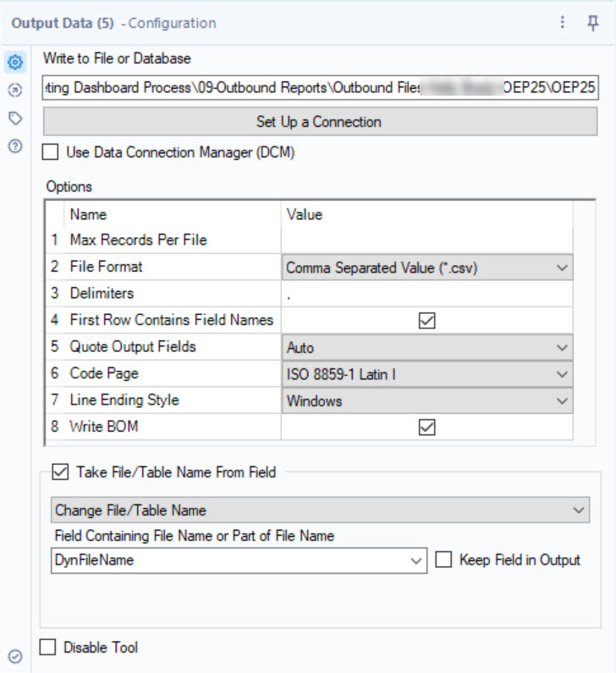The image size is (616, 673).
Task: Open the Change File/Table Name dropdown
Action: tap(320, 510)
